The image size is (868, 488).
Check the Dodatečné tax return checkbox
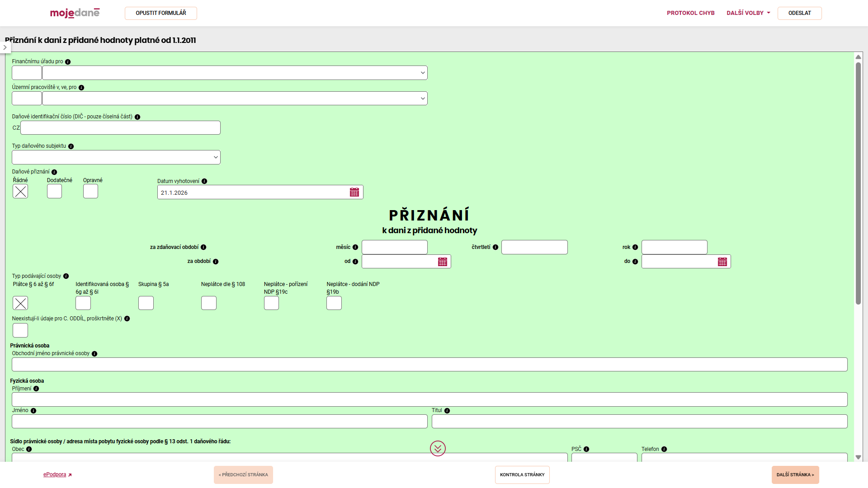tap(54, 192)
